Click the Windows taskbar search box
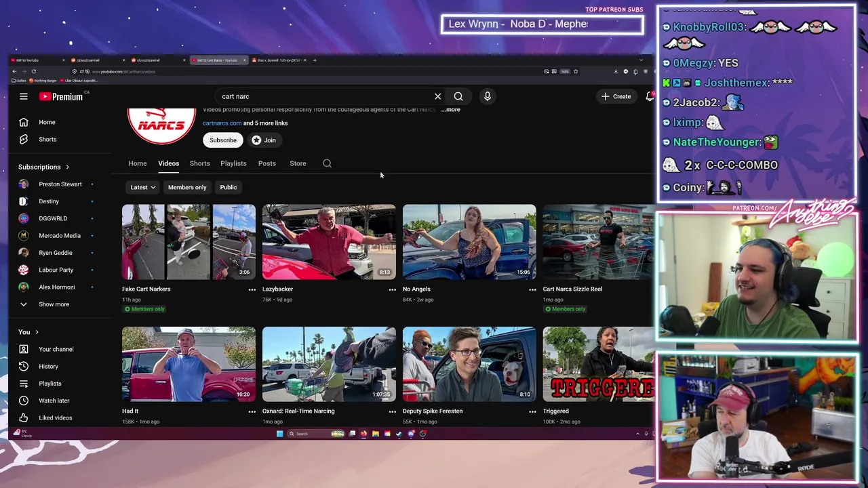Viewport: 868px width, 488px height. tap(315, 434)
